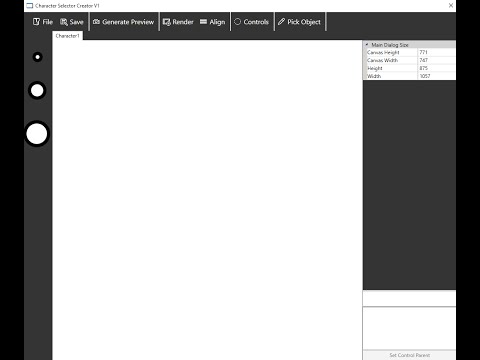The height and width of the screenshot is (360, 480).
Task: Select the Character1 tab
Action: (68, 36)
